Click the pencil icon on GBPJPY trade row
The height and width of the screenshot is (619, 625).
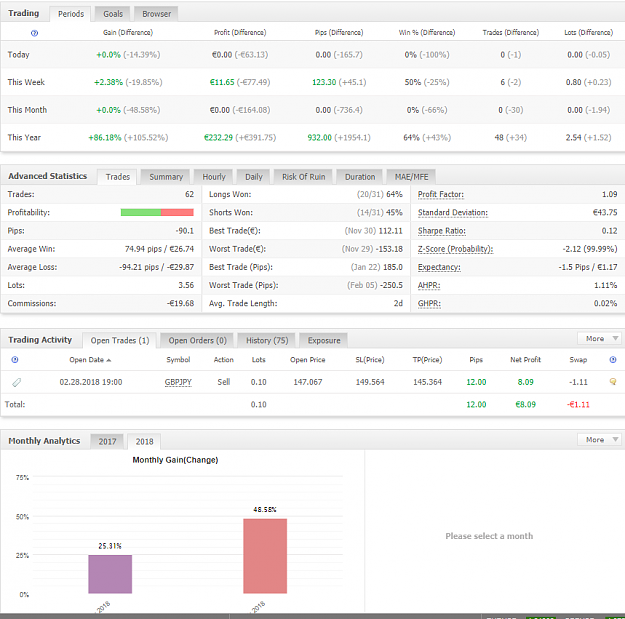(16, 382)
